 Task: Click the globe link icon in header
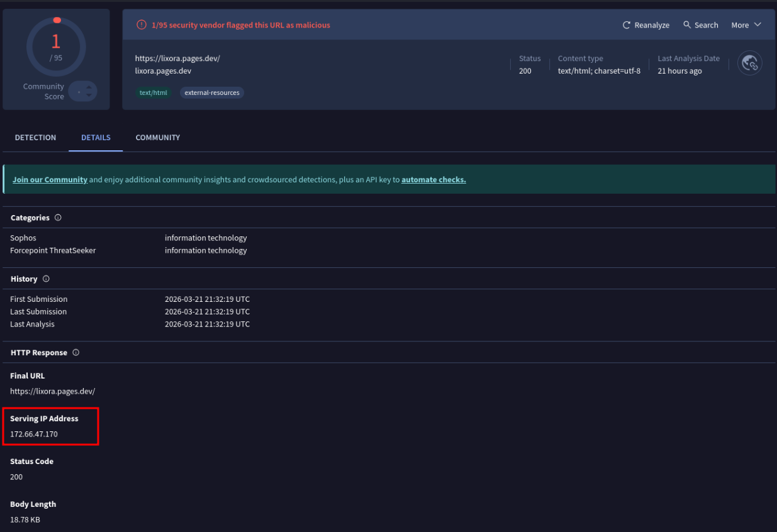pos(749,63)
